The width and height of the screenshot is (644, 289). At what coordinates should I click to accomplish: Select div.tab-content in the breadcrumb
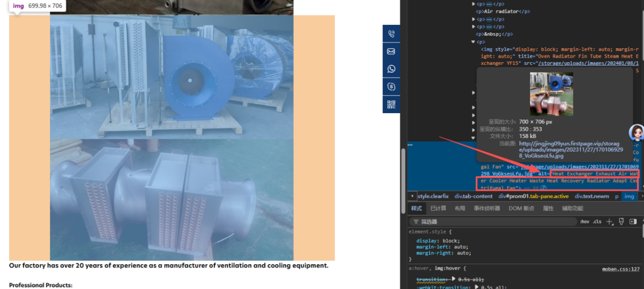[474, 196]
